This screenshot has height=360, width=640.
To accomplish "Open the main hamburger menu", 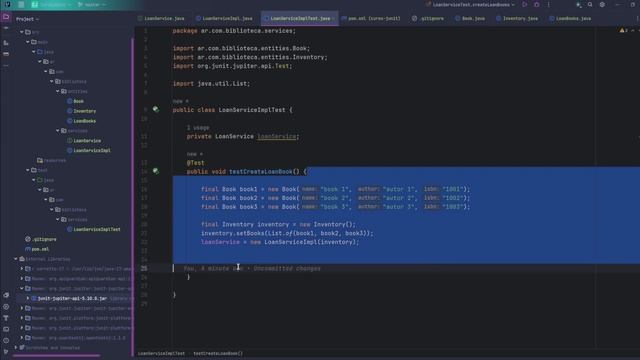I will pos(21,4).
